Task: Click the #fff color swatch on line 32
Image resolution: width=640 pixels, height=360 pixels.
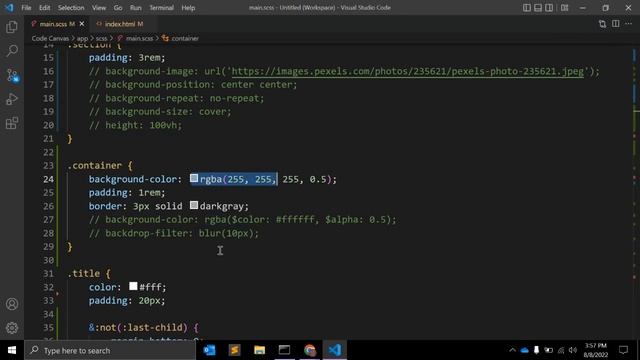Action: (x=133, y=287)
